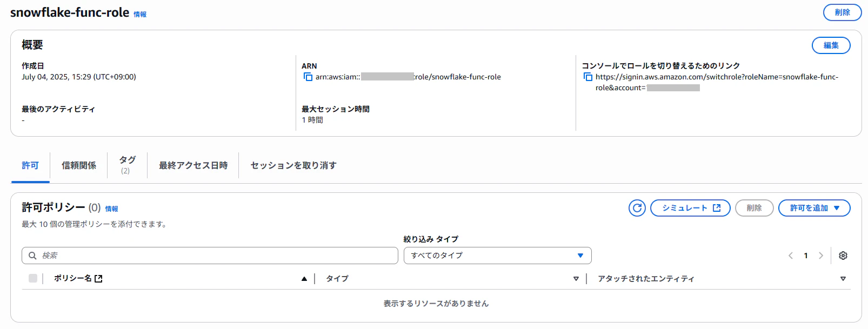868x329 pixels.
Task: Tick the select-all policies checkbox
Action: click(33, 278)
